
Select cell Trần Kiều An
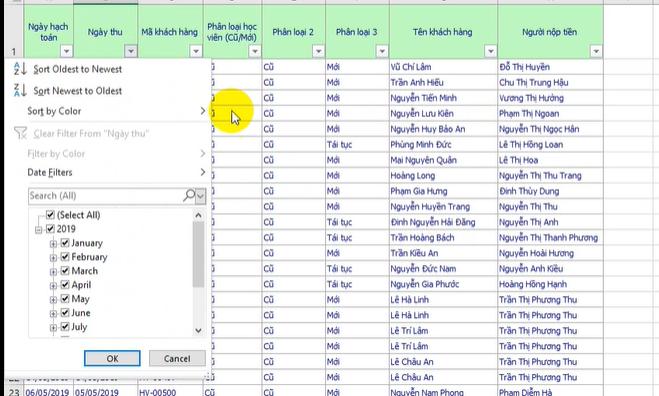click(443, 253)
